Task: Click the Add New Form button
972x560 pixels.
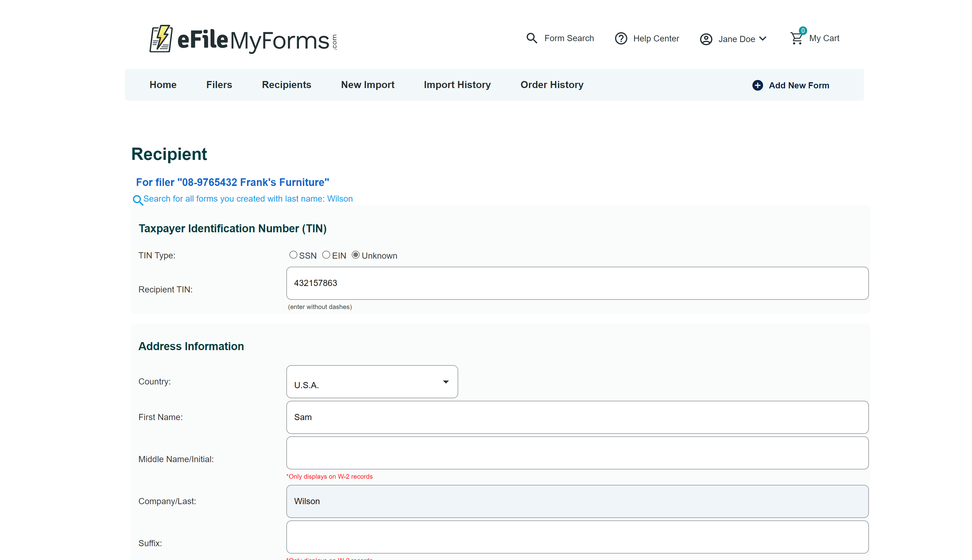Action: tap(799, 85)
